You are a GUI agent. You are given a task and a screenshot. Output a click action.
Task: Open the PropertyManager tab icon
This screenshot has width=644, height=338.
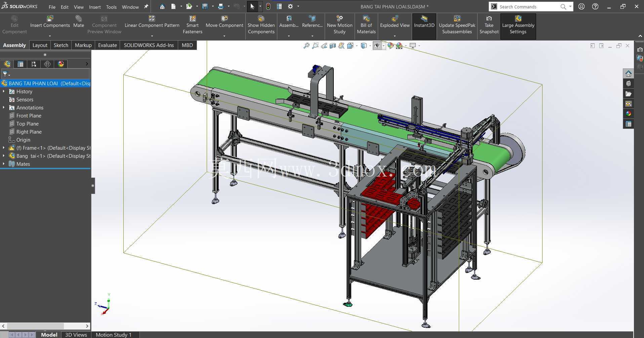pyautogui.click(x=21, y=64)
